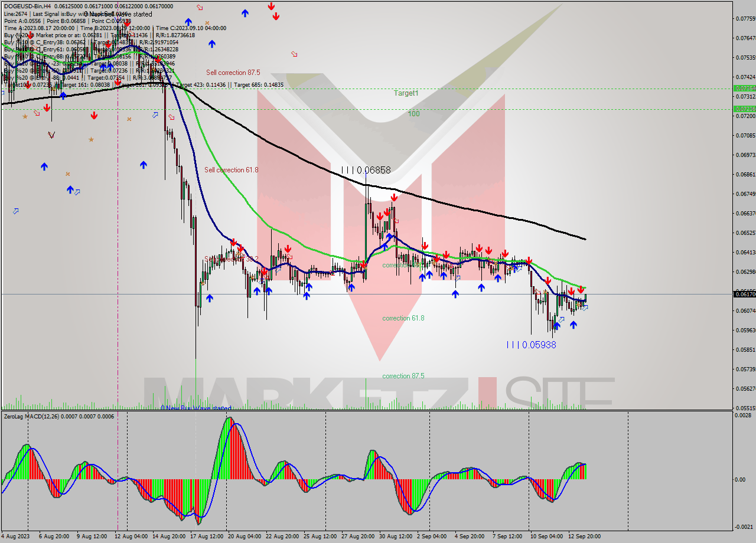Click the hollow blue arrow at the latest candle

click(585, 308)
